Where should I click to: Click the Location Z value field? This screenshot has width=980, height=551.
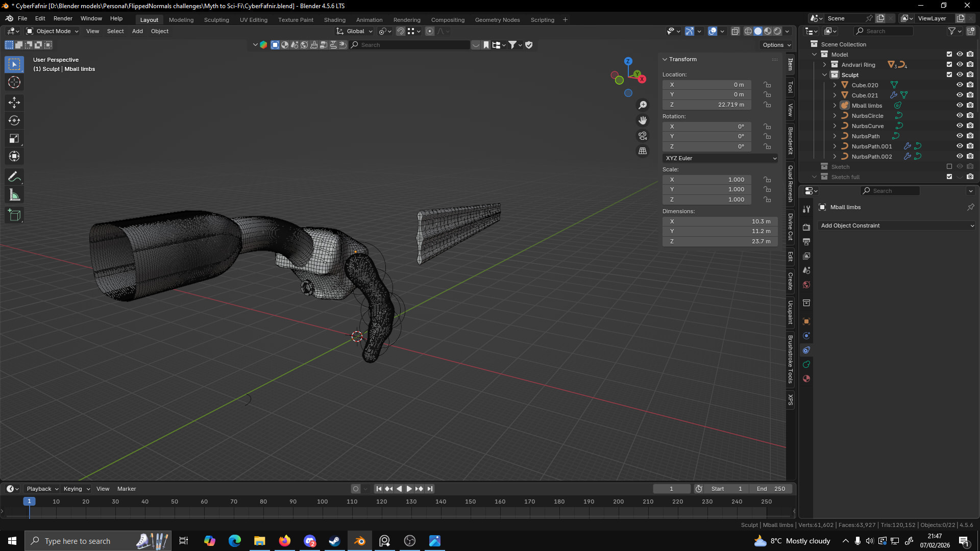[706, 105]
